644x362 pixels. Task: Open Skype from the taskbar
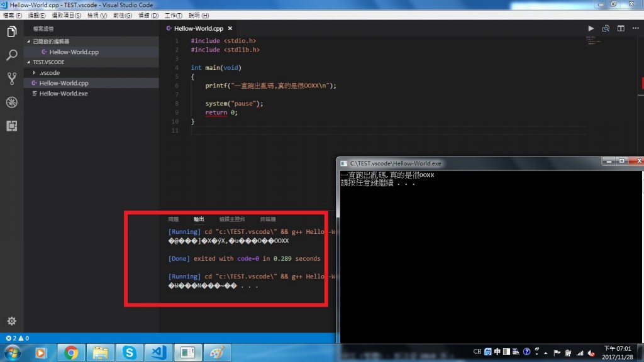[130, 353]
